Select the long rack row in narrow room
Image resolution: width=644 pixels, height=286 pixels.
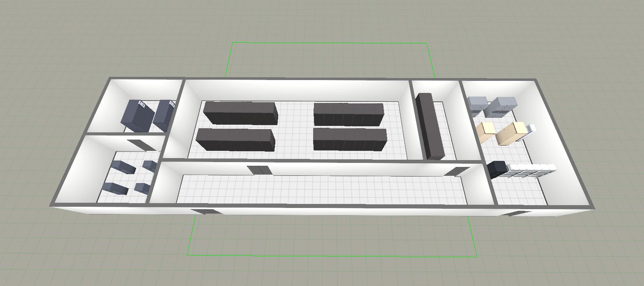point(429,126)
